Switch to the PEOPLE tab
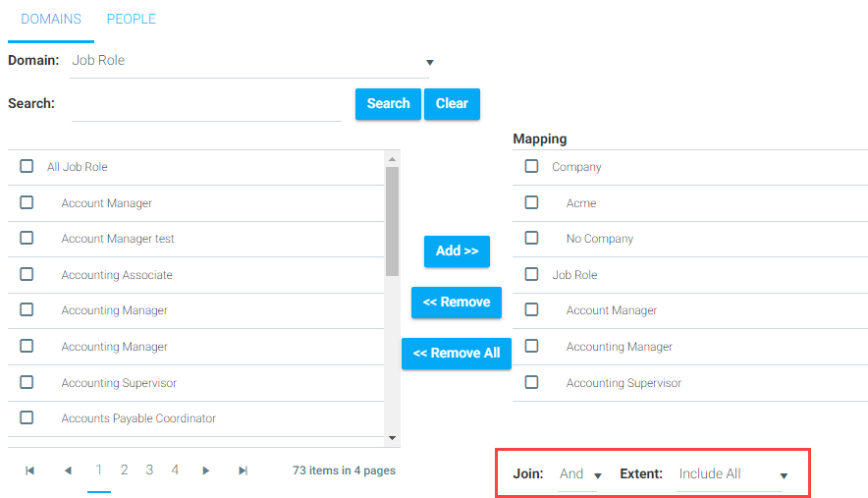 (132, 19)
